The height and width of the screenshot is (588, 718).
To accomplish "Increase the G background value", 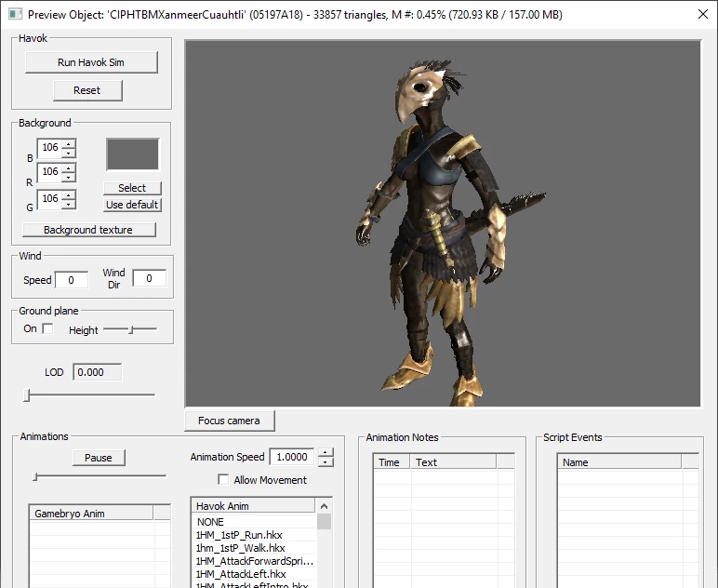I will coord(69,194).
